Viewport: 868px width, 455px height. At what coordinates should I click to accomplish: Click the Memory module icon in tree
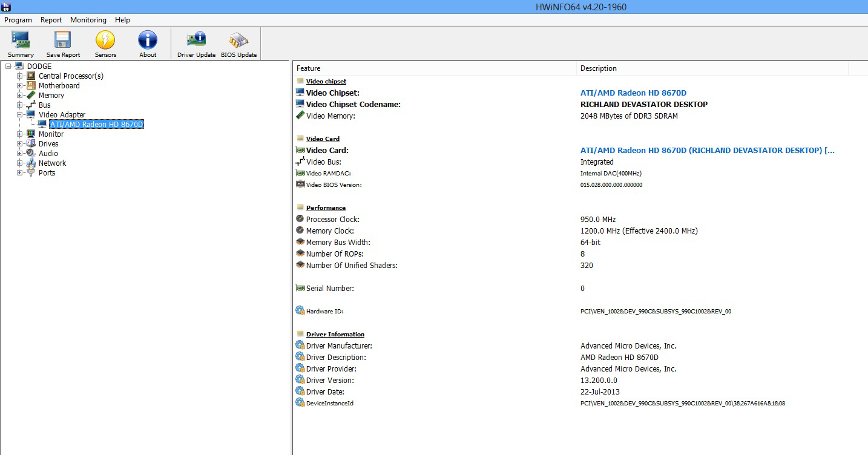(x=31, y=95)
